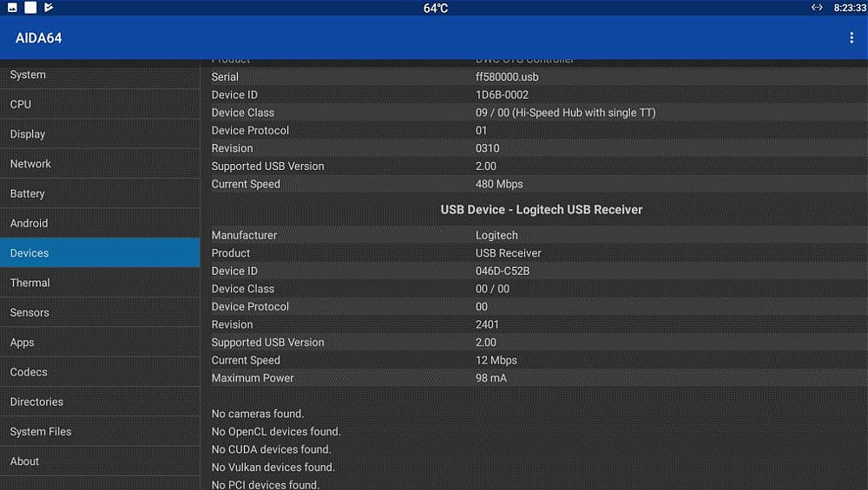Click the 64°C temperature readout

(x=436, y=9)
